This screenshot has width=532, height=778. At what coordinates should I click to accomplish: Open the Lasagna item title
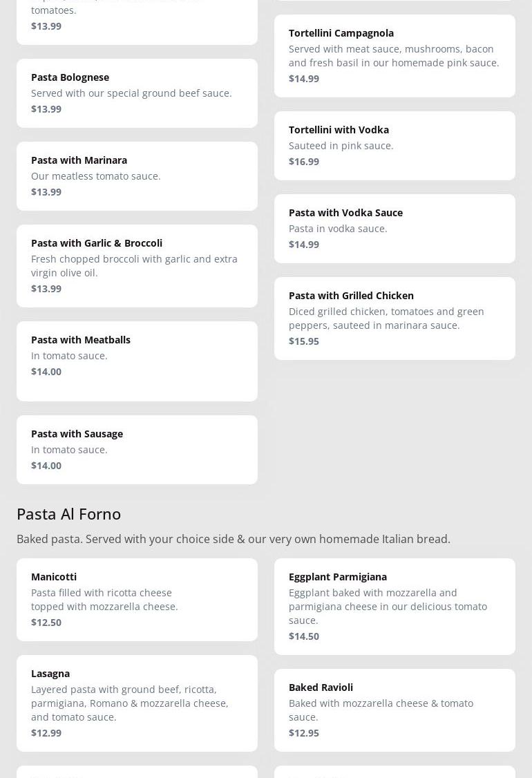click(x=50, y=674)
